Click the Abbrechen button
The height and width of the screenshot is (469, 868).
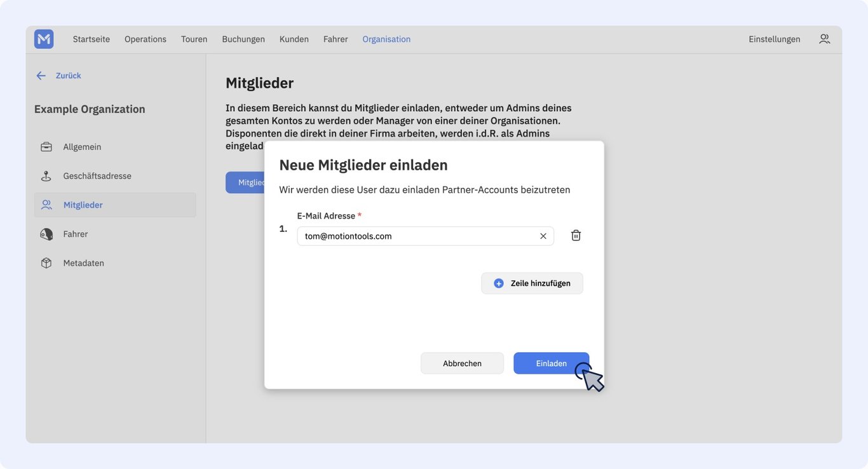pos(462,364)
